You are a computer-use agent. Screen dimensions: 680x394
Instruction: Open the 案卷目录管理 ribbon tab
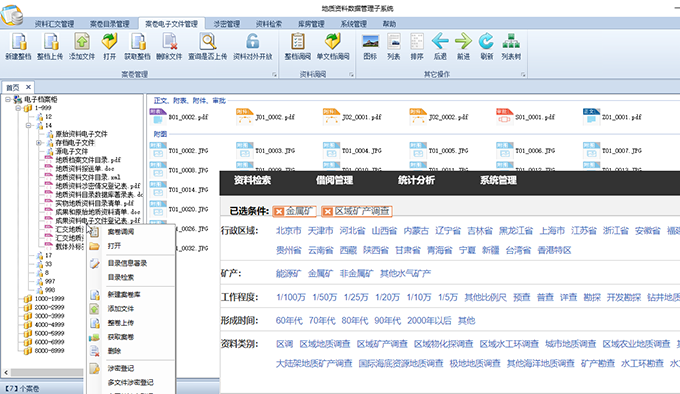point(110,24)
